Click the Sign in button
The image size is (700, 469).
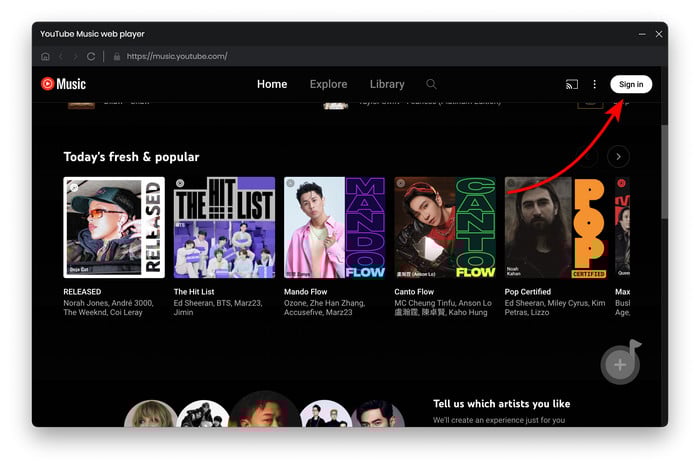(x=631, y=84)
